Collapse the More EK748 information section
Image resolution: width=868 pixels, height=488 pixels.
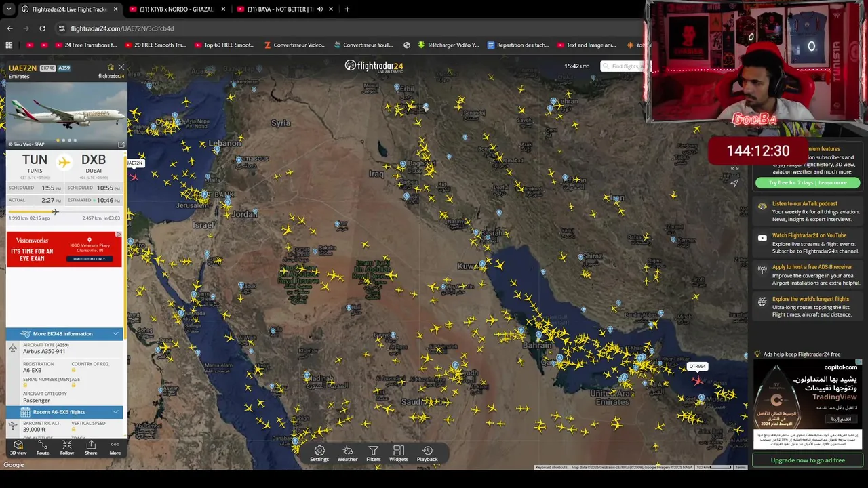coord(64,333)
